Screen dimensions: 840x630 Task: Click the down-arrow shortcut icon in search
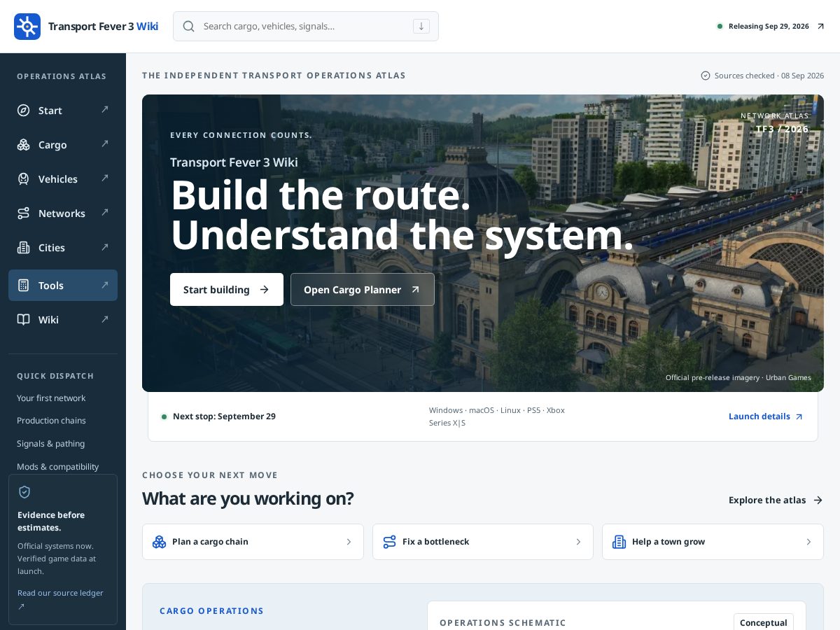(421, 27)
